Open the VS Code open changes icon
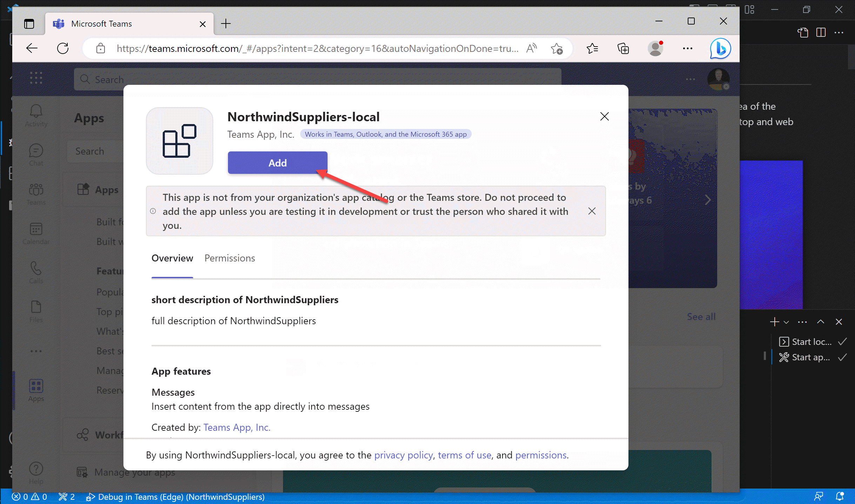 point(803,33)
